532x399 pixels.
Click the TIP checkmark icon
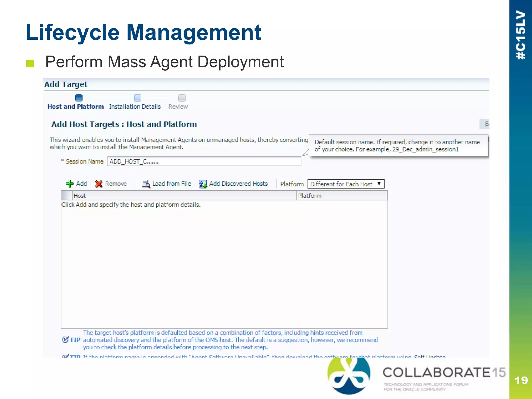(x=65, y=340)
